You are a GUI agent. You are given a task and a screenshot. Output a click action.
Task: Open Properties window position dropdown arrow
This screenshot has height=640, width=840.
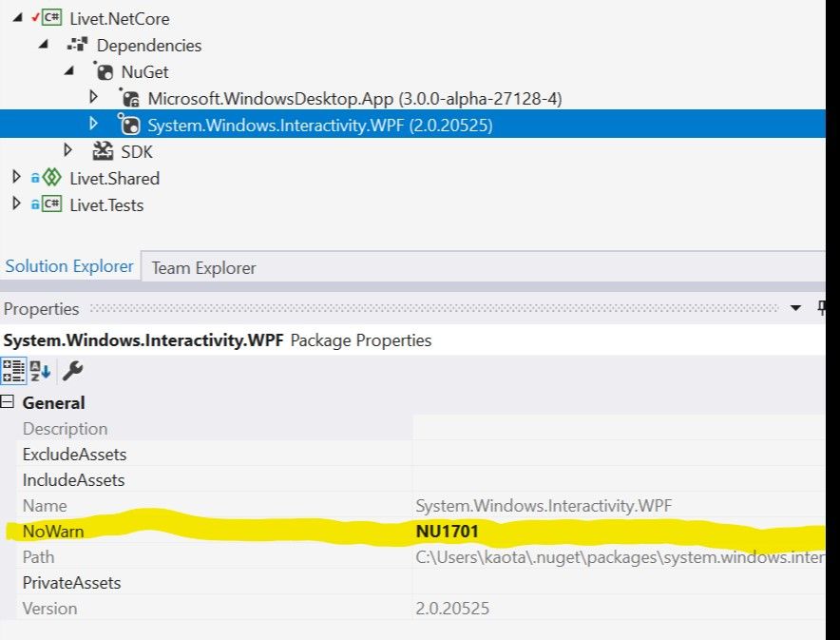tap(795, 308)
